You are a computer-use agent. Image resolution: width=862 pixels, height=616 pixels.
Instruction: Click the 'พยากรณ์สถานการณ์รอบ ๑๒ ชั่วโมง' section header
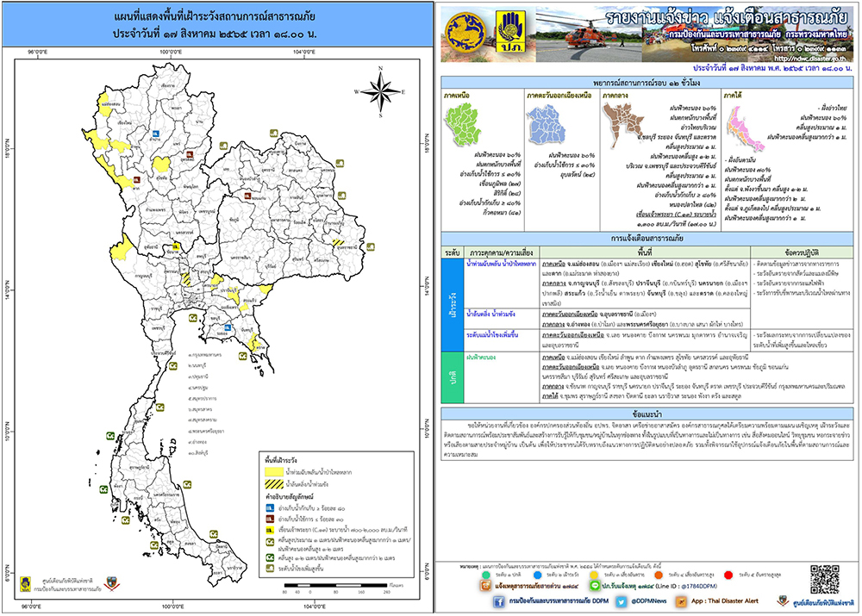coord(646,83)
